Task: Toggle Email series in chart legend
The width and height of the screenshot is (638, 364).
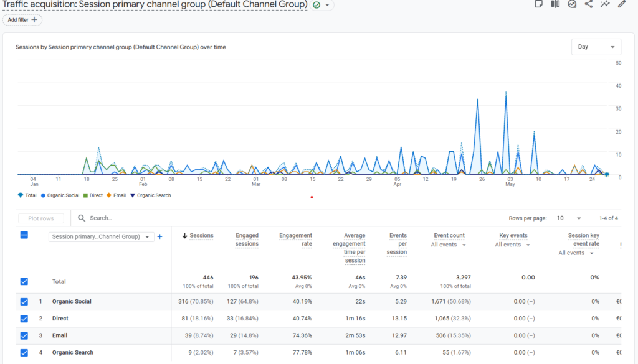Action: coord(117,195)
